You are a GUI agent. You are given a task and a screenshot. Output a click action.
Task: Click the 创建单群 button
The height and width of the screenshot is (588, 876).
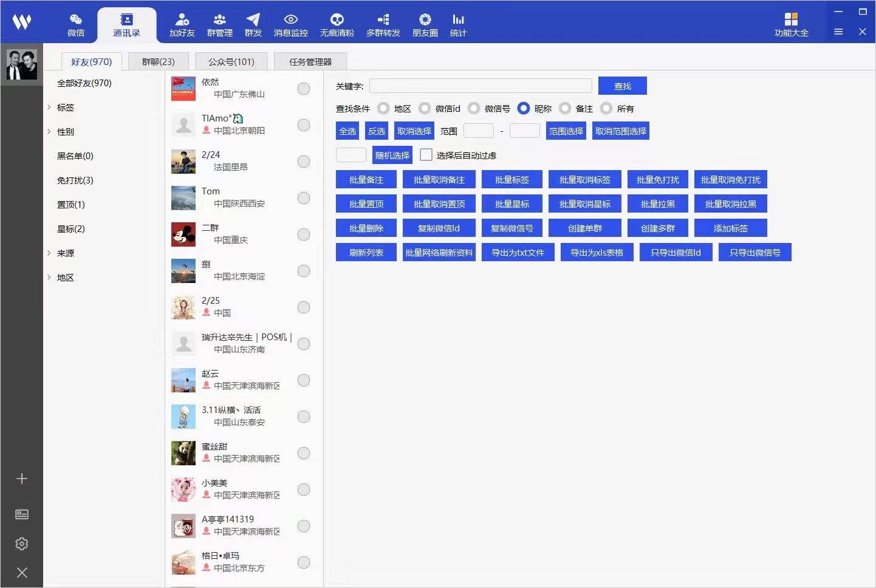click(585, 228)
